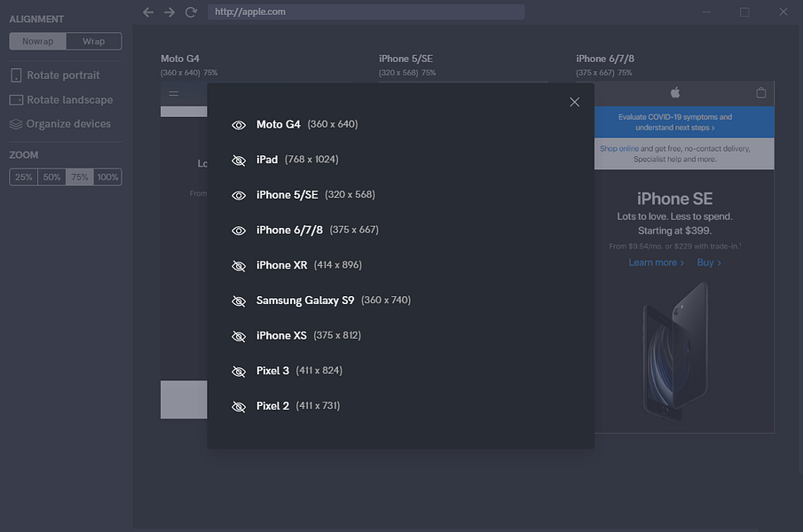Go back in browser history

[148, 12]
